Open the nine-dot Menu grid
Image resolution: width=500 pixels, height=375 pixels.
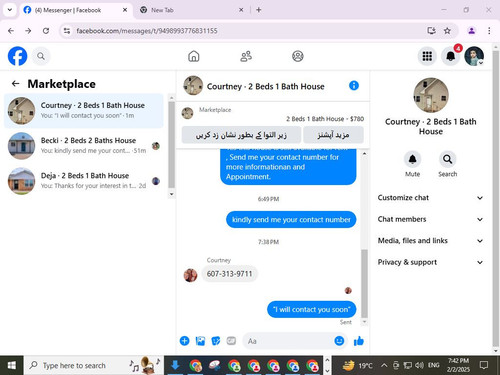[427, 56]
